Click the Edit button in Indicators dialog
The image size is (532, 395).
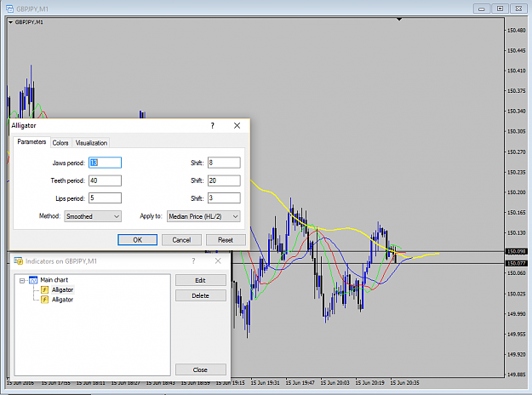pyautogui.click(x=201, y=280)
